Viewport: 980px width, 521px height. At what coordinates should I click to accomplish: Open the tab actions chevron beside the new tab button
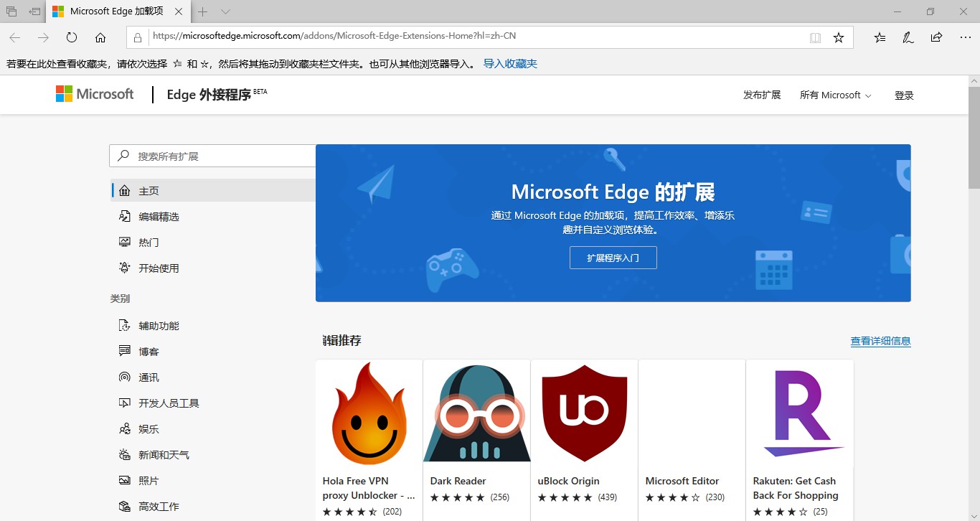coord(226,11)
